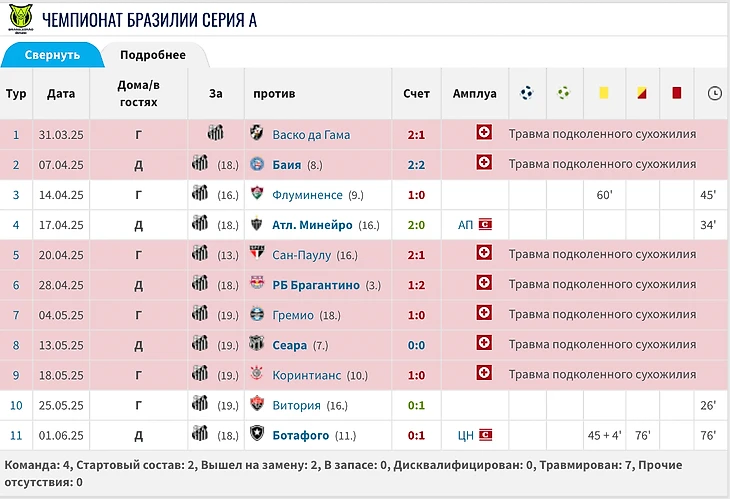This screenshot has width=730, height=499.
Task: Click the yellow card column icon
Action: [603, 93]
